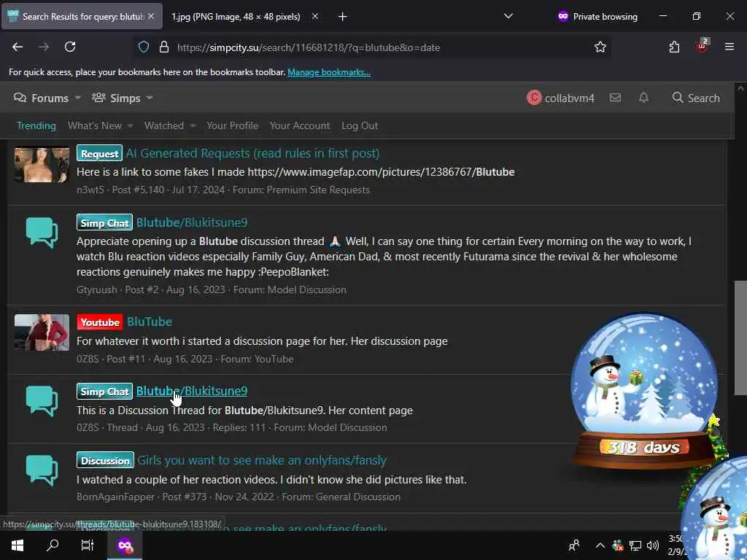Open the What's New link
This screenshot has width=747, height=560.
(x=95, y=125)
